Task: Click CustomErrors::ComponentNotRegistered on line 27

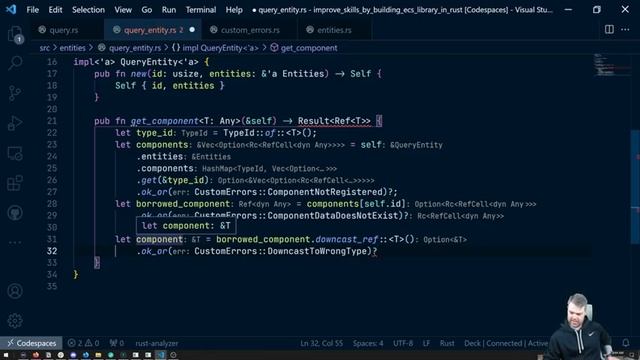Action: click(288, 192)
